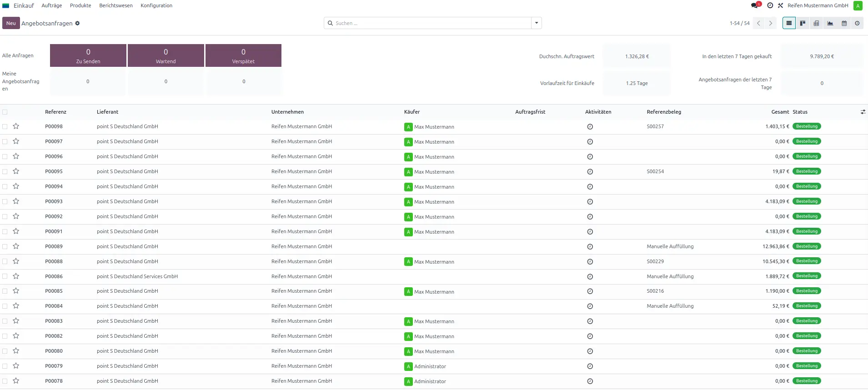Open the debug tools wrench icon
This screenshot has width=868, height=390.
pos(780,5)
